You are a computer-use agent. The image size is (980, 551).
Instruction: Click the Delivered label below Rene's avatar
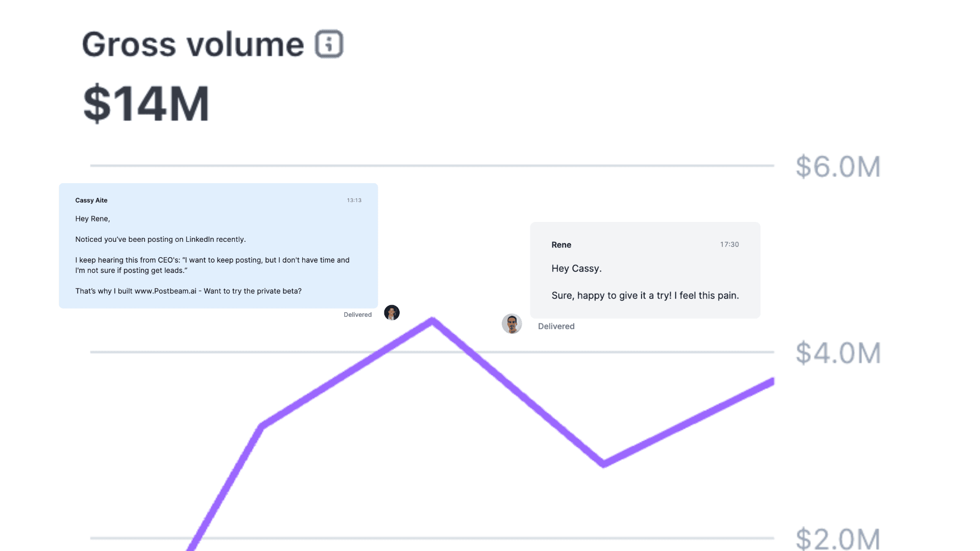click(556, 326)
